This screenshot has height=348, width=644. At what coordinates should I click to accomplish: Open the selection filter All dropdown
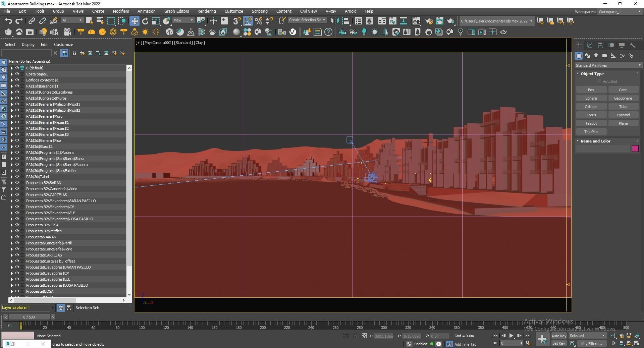[72, 20]
